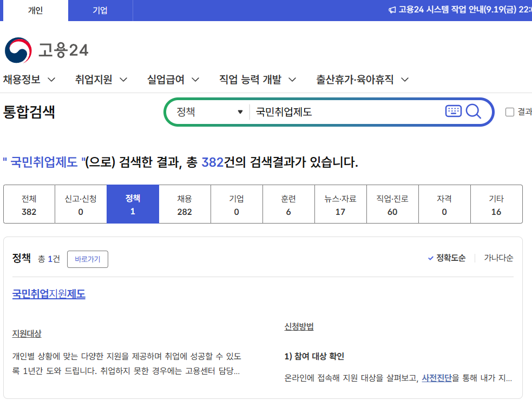
Task: Select the 기타 16 results tab
Action: click(496, 204)
